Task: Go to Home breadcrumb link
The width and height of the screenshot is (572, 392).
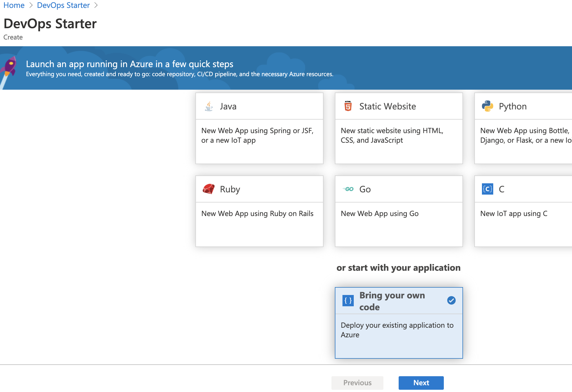Action: pos(14,5)
